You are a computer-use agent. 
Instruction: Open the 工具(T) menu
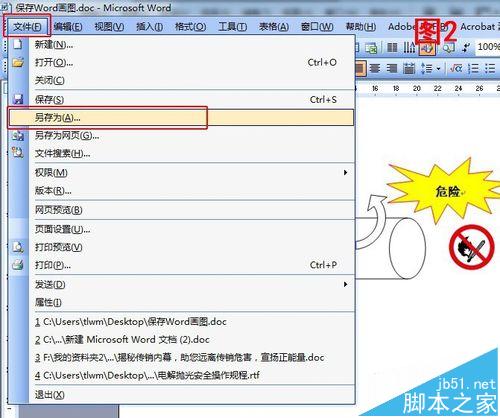pyautogui.click(x=232, y=26)
